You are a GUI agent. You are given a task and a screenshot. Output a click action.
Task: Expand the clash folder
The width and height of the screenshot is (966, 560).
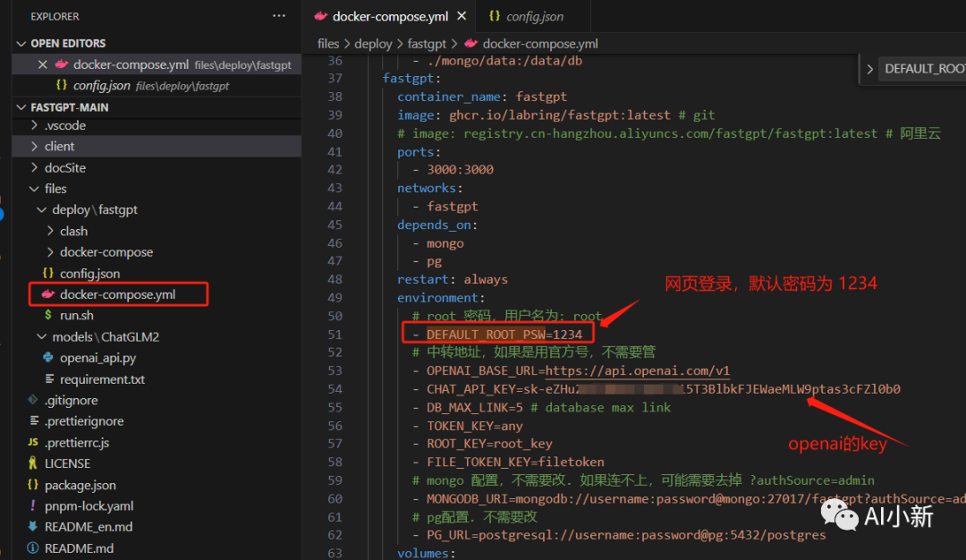tap(50, 231)
